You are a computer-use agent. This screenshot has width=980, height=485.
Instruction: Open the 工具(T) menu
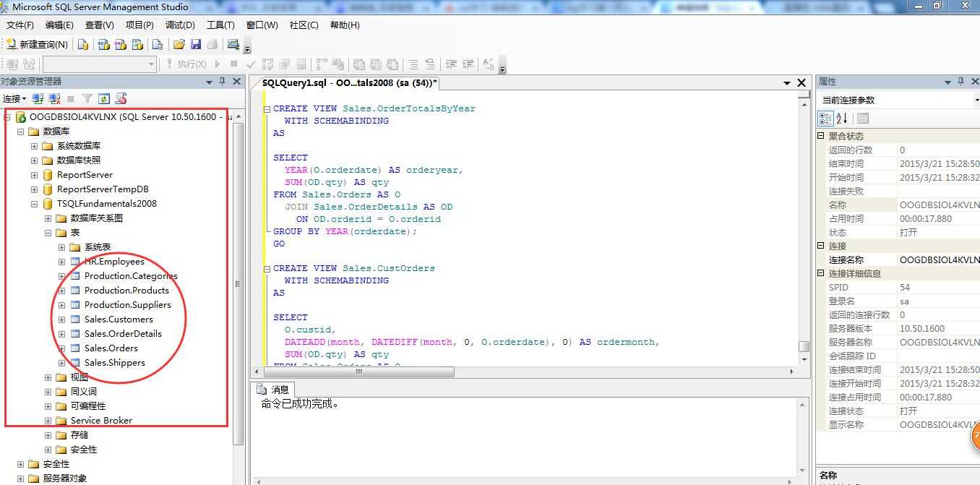coord(220,25)
